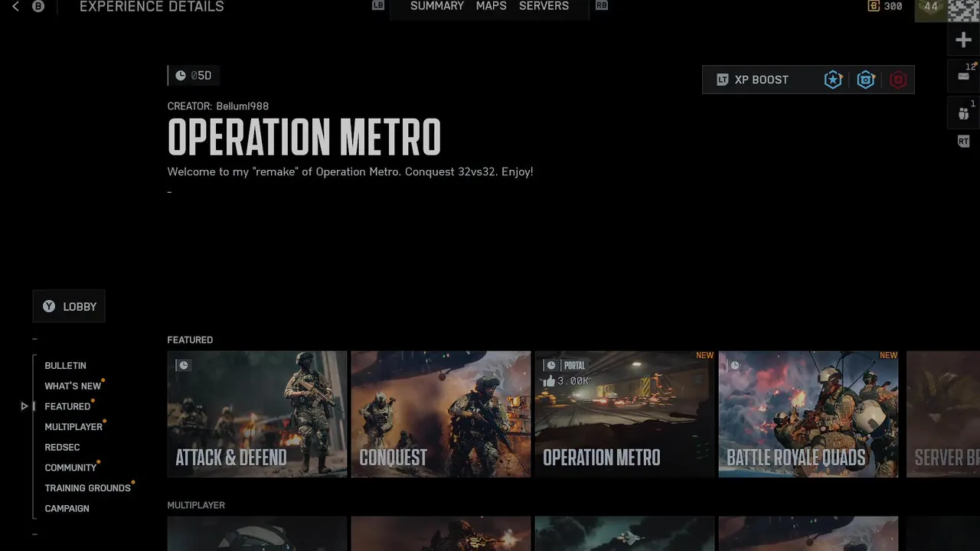The image size is (980, 551).
Task: Open the squad members icon
Action: (x=964, y=113)
